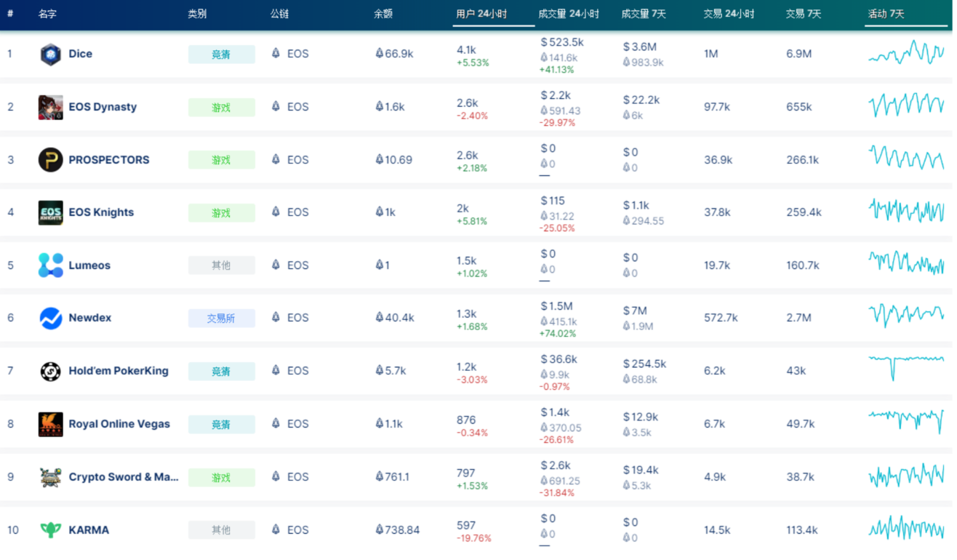
Task: Sort by 成交量 24小时 column header
Action: pos(569,14)
